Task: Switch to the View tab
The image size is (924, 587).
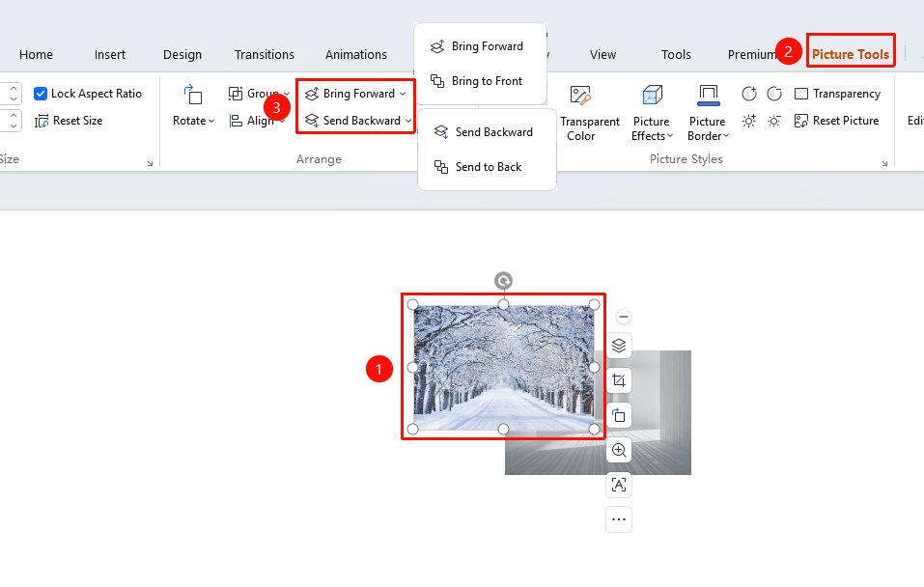Action: pyautogui.click(x=602, y=55)
